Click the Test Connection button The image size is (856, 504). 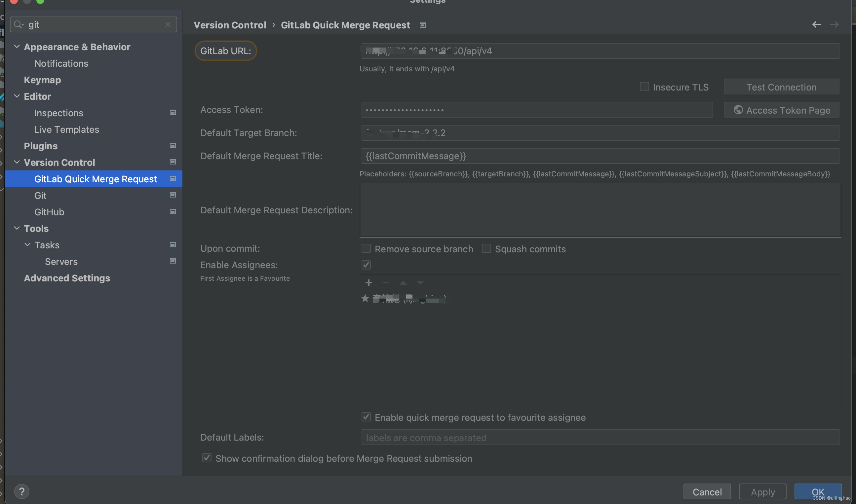pos(781,87)
